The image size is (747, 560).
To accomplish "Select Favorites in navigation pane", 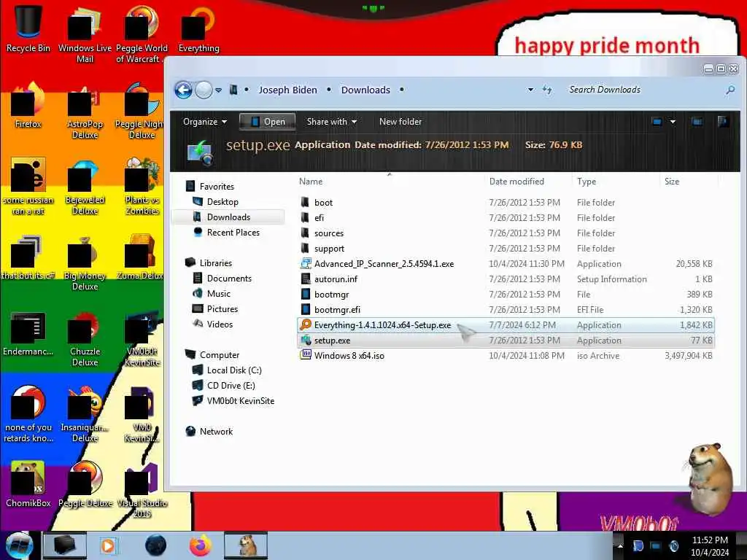I will [217, 187].
